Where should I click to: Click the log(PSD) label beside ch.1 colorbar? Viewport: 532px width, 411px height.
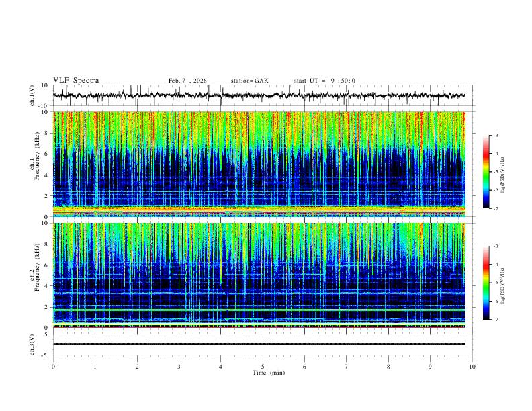[502, 175]
